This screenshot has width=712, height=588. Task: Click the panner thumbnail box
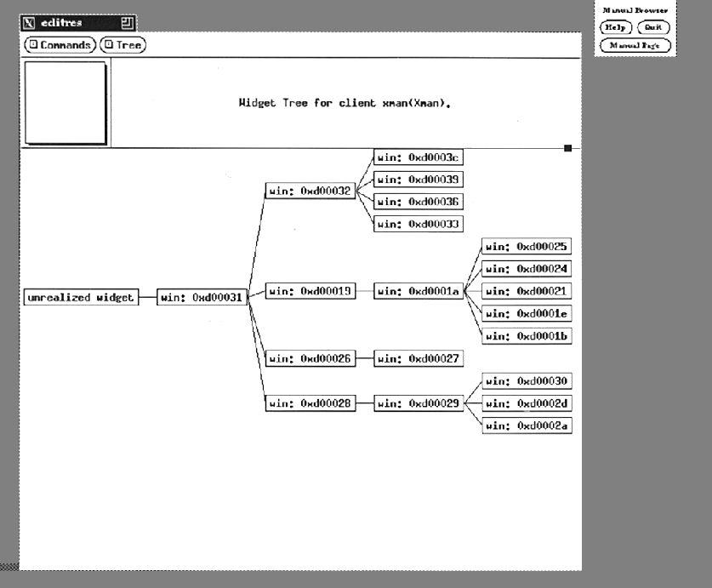point(66,102)
